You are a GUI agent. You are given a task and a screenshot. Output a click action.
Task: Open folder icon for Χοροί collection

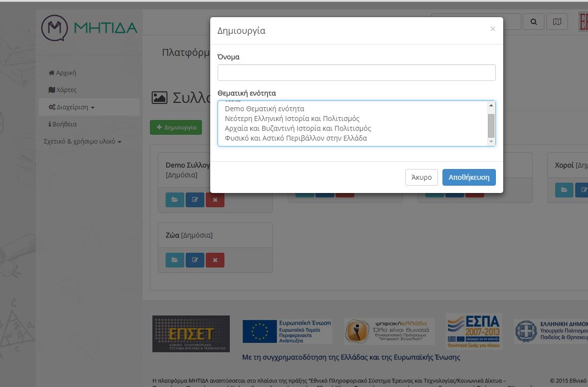click(564, 190)
